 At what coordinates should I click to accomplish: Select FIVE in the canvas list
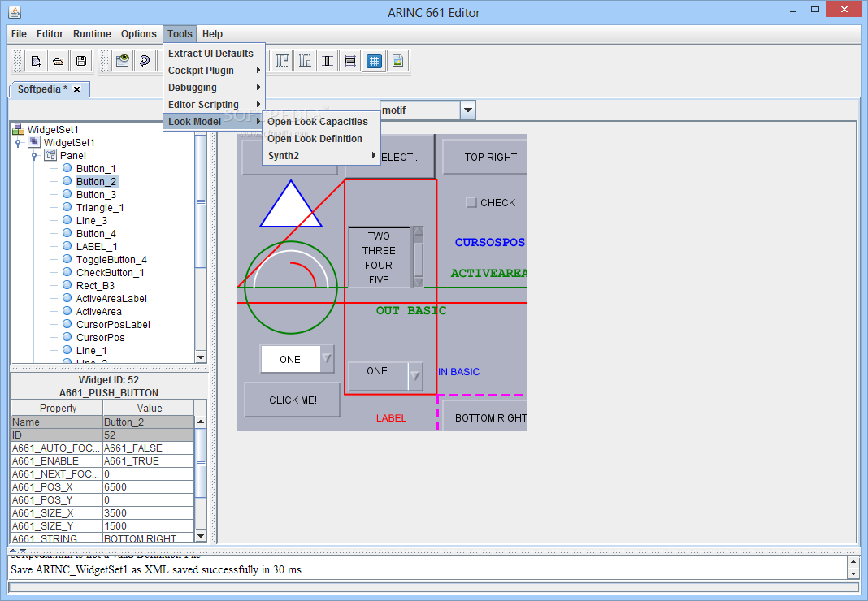(379, 280)
